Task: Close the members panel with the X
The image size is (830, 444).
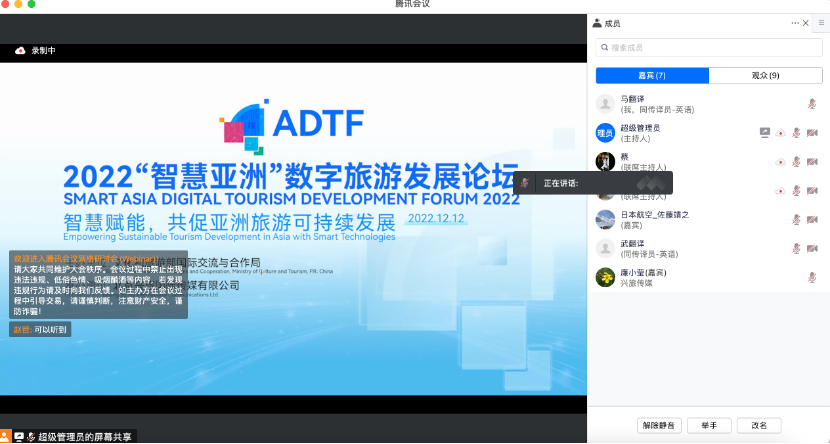Action: click(805, 23)
